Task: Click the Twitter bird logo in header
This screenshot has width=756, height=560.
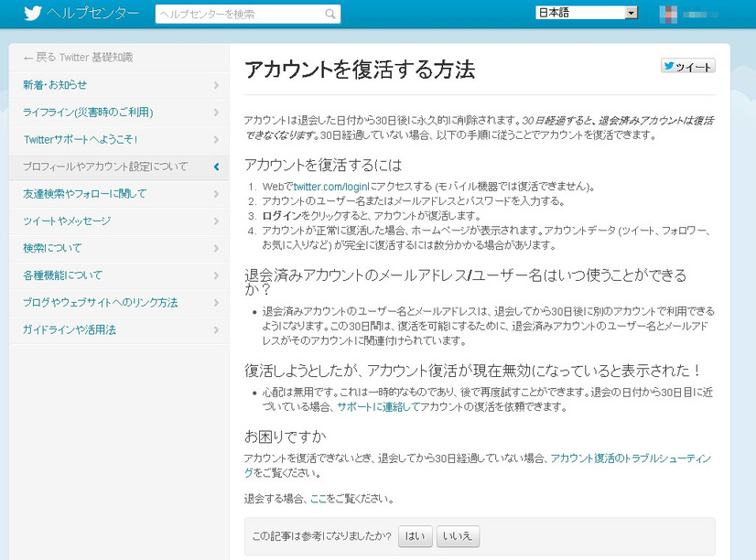Action: (33, 13)
